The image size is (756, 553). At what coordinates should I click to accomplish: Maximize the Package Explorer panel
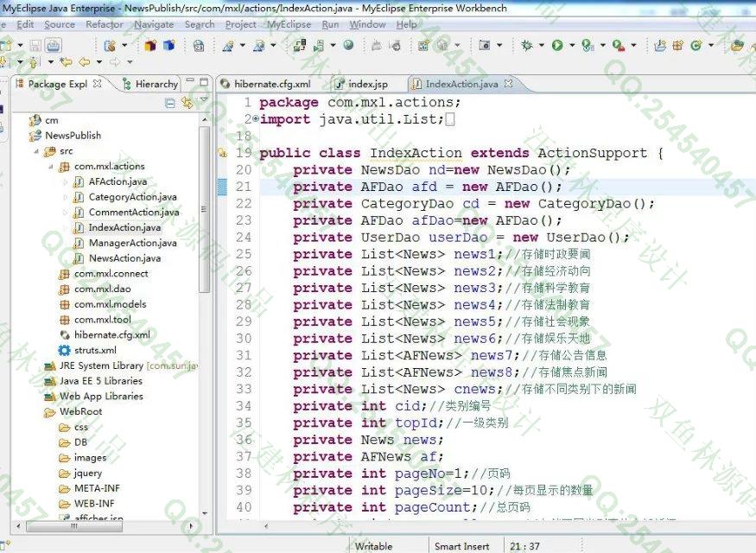point(204,82)
